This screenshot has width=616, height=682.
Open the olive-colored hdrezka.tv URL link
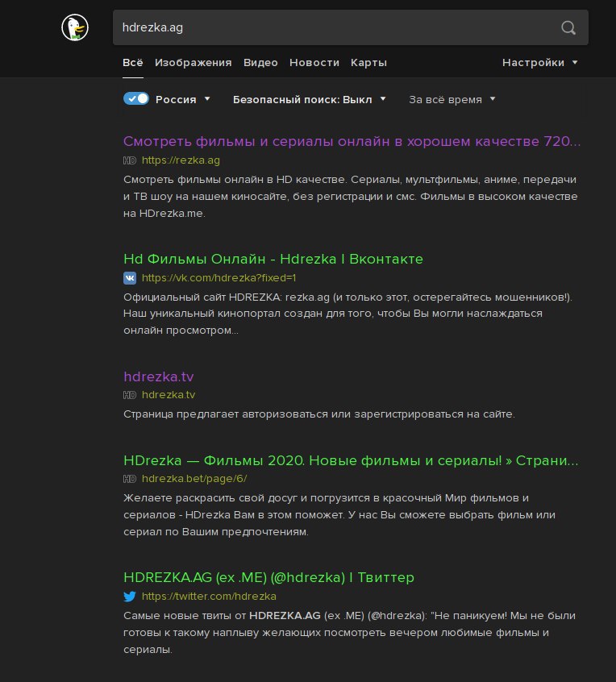169,395
